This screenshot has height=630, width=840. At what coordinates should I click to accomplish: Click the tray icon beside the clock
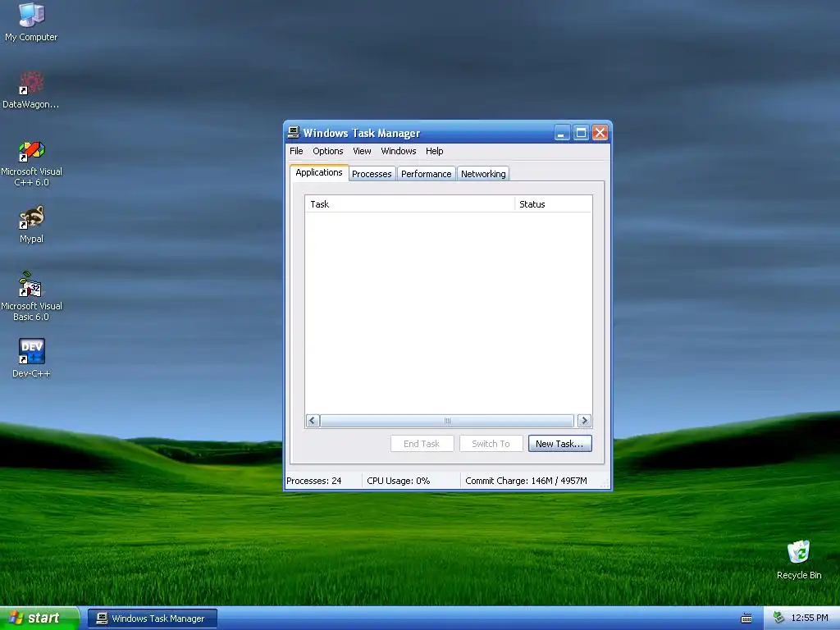tap(779, 618)
